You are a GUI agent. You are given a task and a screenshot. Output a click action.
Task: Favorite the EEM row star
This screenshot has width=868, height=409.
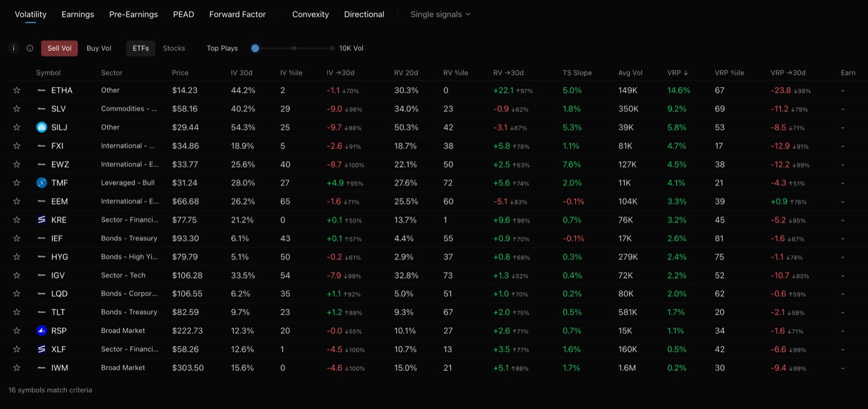[x=17, y=201]
